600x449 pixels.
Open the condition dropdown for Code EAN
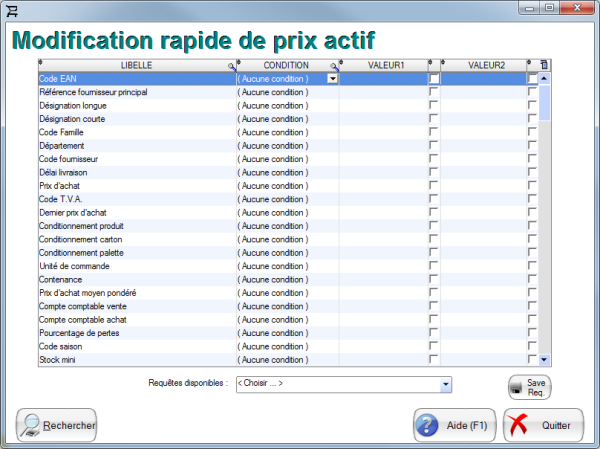click(333, 78)
